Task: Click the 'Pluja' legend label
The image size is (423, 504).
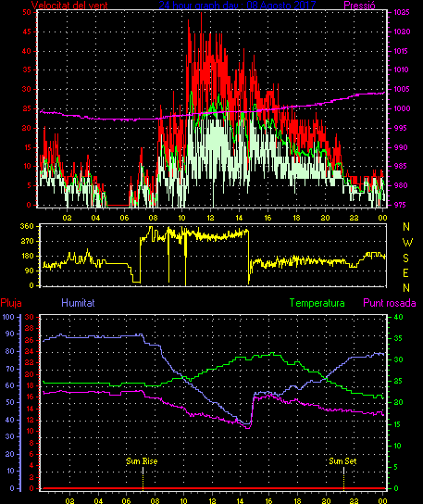Action: point(11,303)
